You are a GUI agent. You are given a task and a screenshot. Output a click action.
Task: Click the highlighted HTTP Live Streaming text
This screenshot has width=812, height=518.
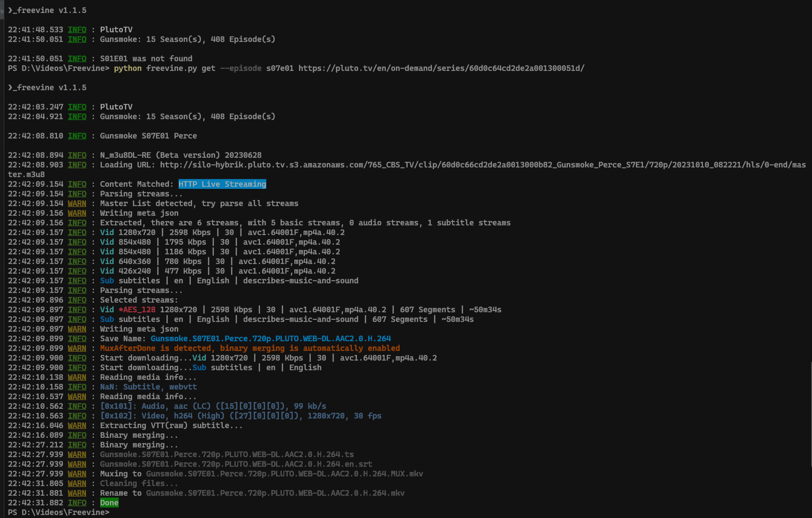(222, 184)
